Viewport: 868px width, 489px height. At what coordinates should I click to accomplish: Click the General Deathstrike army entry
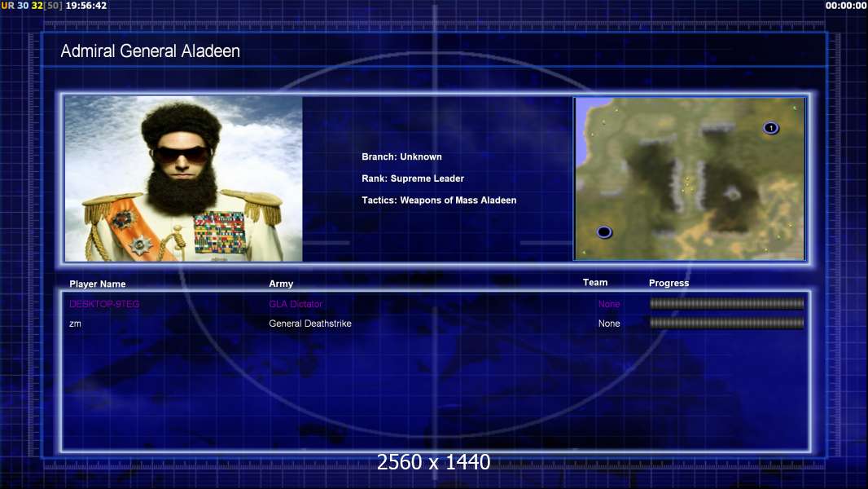(310, 324)
